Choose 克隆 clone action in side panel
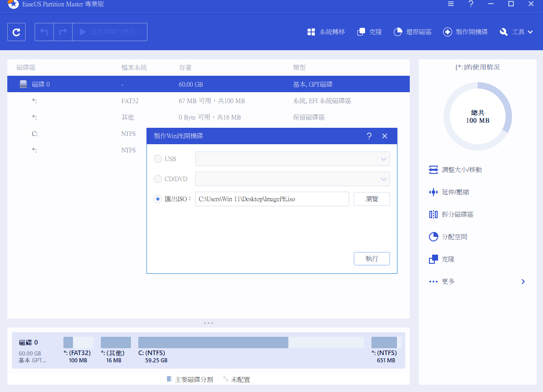Image resolution: width=543 pixels, height=392 pixels. [442, 259]
